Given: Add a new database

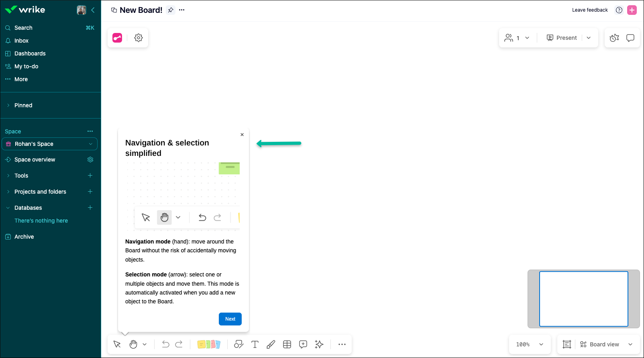Looking at the screenshot, I should [90, 208].
